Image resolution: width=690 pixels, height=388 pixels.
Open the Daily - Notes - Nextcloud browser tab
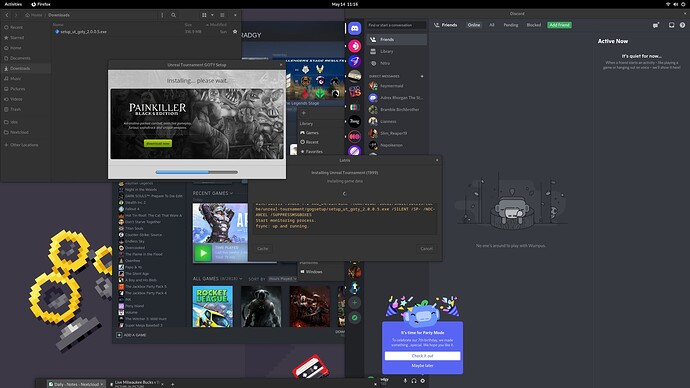pos(76,384)
